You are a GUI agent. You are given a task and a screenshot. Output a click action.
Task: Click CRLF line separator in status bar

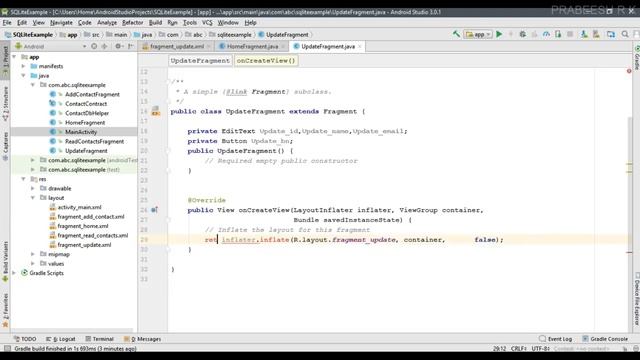pyautogui.click(x=519, y=349)
